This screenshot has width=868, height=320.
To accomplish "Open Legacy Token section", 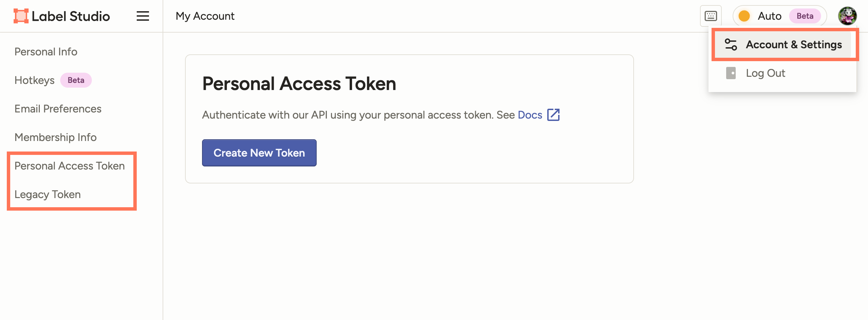I will point(48,194).
